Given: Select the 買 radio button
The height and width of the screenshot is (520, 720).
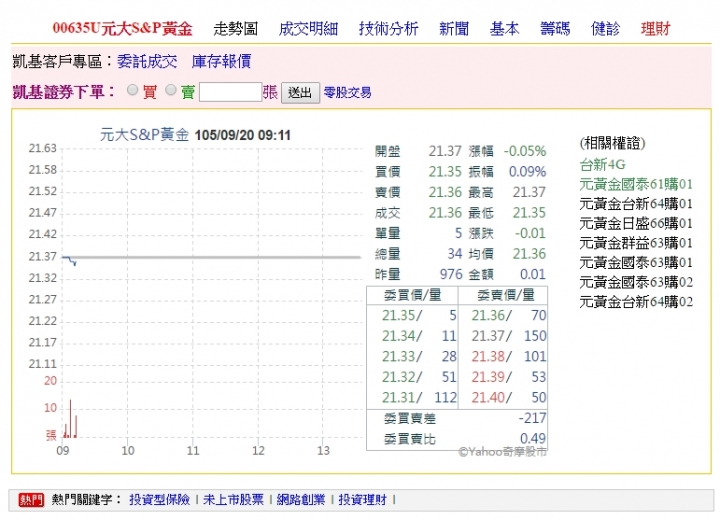Looking at the screenshot, I should click(132, 91).
